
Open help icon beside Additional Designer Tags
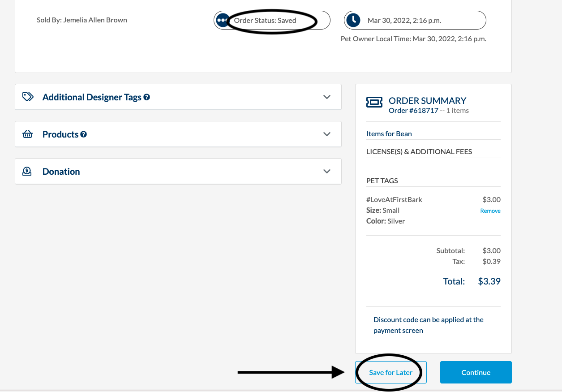pos(146,97)
